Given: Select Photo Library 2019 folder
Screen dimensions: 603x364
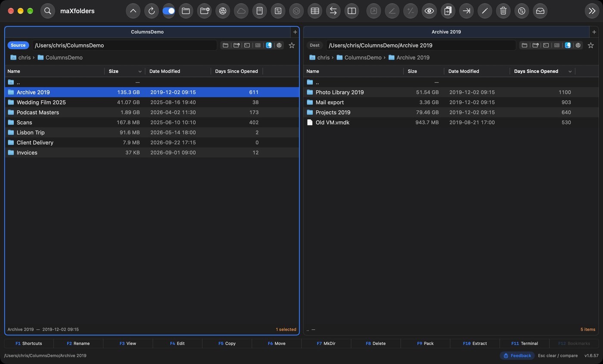Looking at the screenshot, I should tap(451, 92).
